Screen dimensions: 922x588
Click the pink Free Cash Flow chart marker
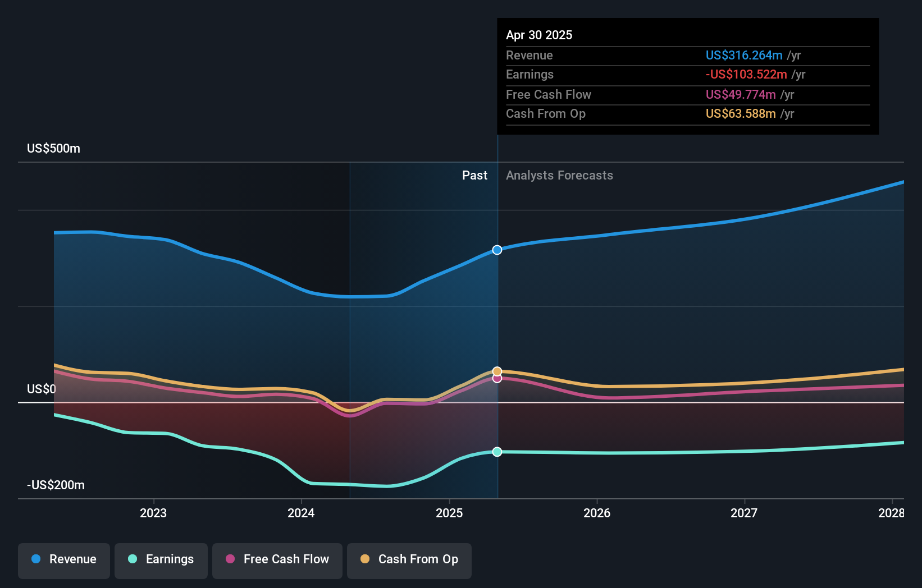point(496,379)
